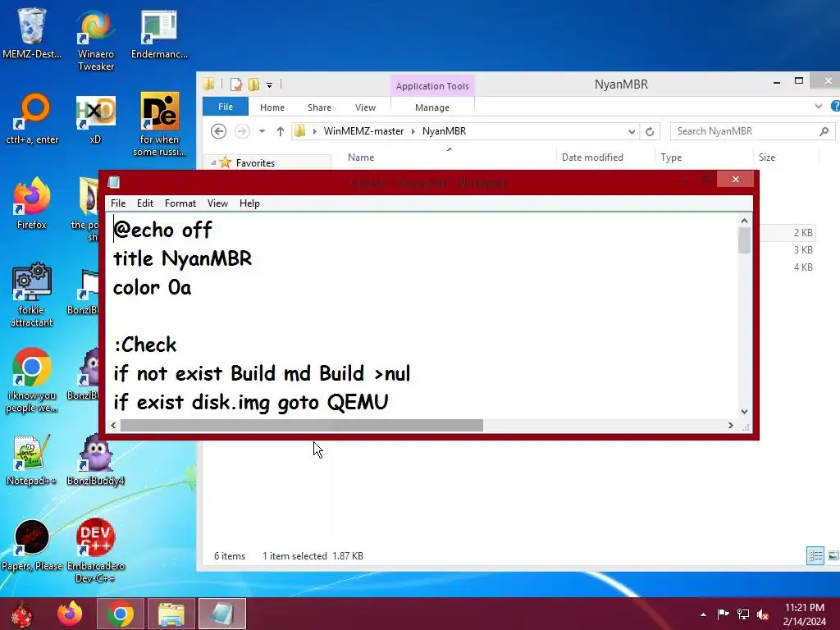The width and height of the screenshot is (840, 630).
Task: Open Explorer Home ribbon tab
Action: click(x=272, y=107)
